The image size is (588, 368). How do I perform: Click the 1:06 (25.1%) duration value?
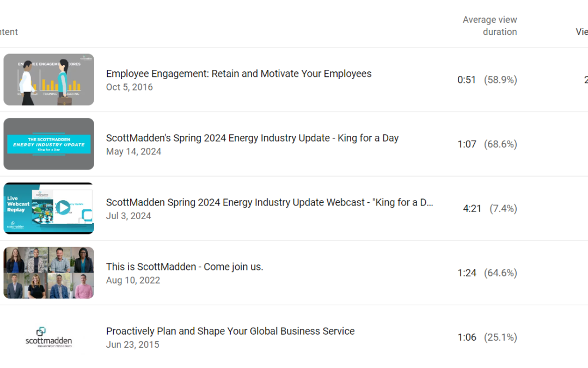tap(487, 337)
